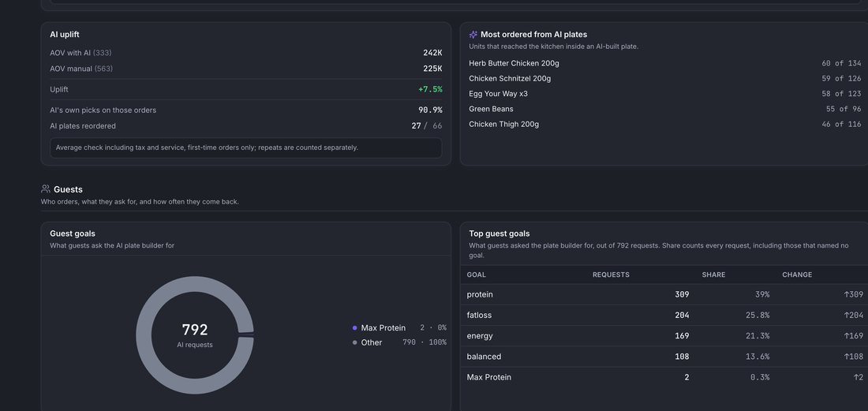Screen dimensions: 868x411
Task: Click Chicken Thigh 200g item
Action: pos(503,125)
